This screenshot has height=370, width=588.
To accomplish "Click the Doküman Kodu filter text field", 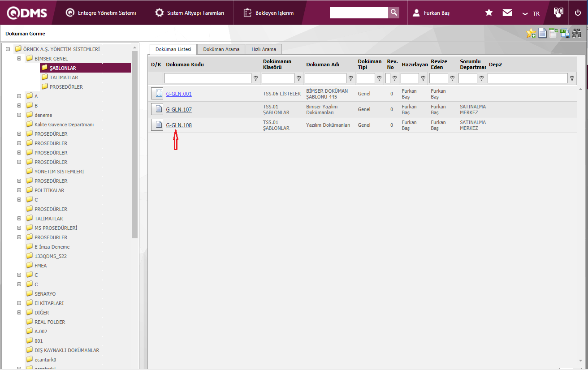I will [208, 78].
